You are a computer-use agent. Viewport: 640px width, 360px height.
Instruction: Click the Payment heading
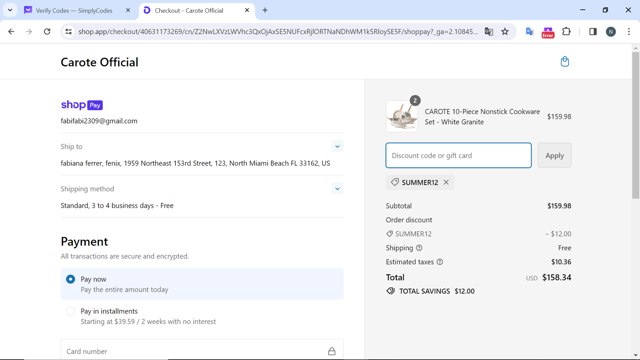point(84,242)
